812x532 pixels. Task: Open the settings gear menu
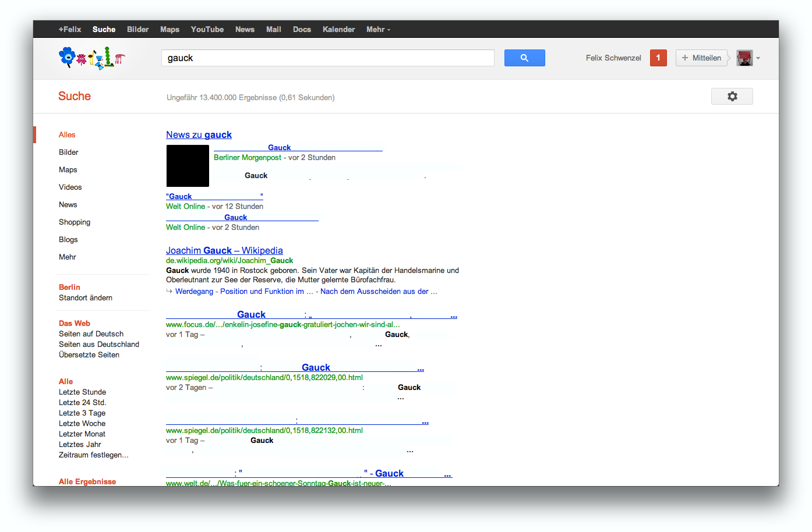[732, 96]
